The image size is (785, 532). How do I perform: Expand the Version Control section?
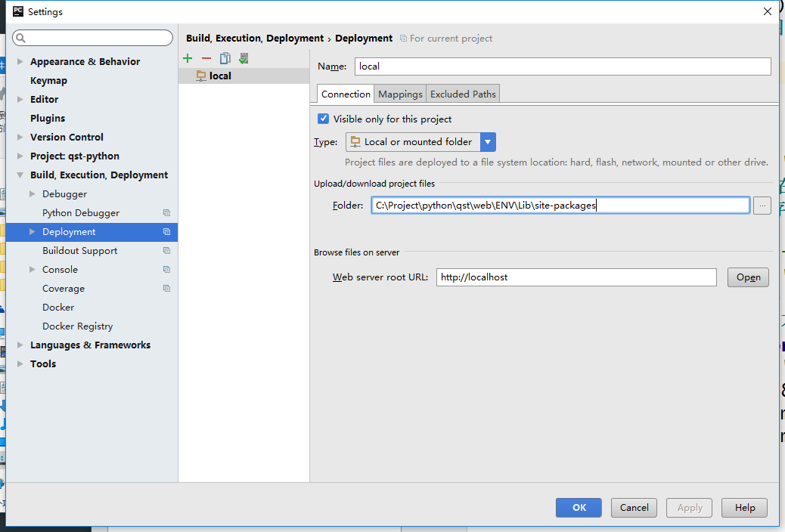20,137
